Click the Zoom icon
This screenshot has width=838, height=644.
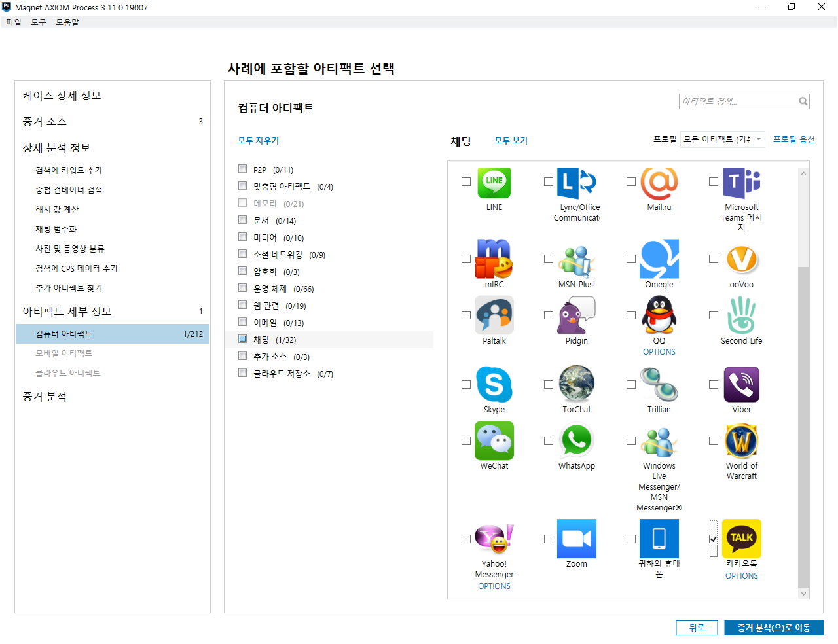[x=577, y=539]
